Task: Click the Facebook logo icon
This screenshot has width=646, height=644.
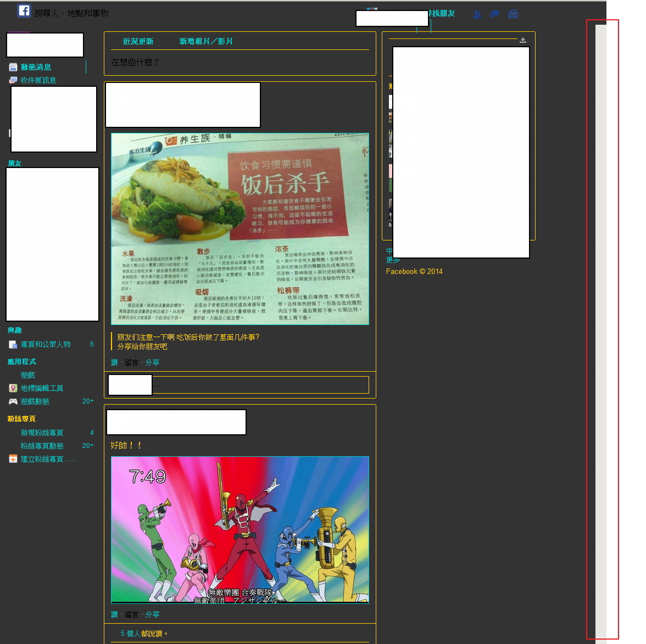Action: [24, 11]
